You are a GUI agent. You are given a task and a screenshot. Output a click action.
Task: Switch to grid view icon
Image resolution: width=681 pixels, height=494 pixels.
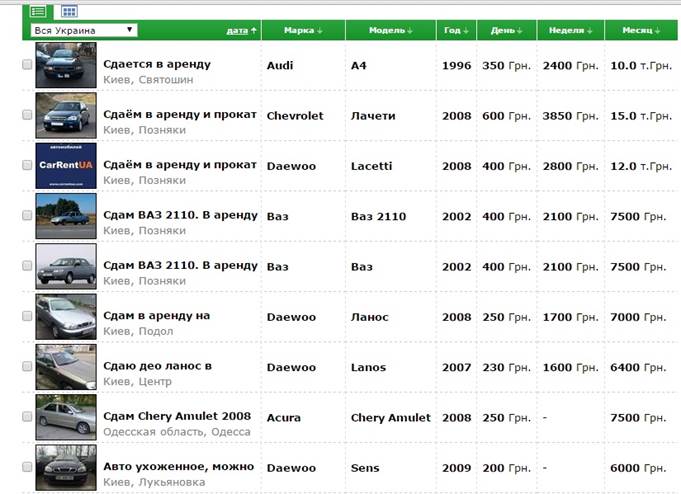pyautogui.click(x=69, y=11)
